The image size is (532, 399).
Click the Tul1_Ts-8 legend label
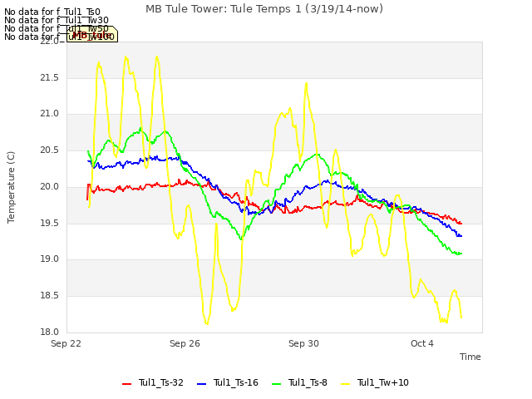click(x=308, y=382)
